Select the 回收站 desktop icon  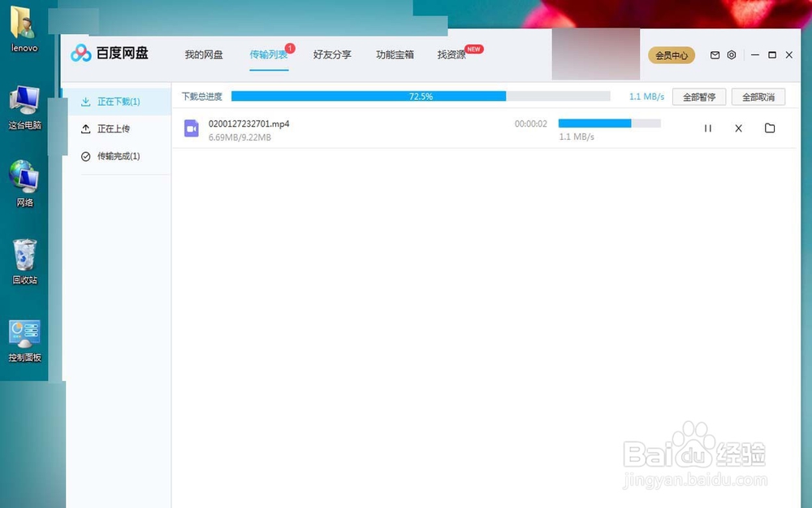pyautogui.click(x=24, y=262)
